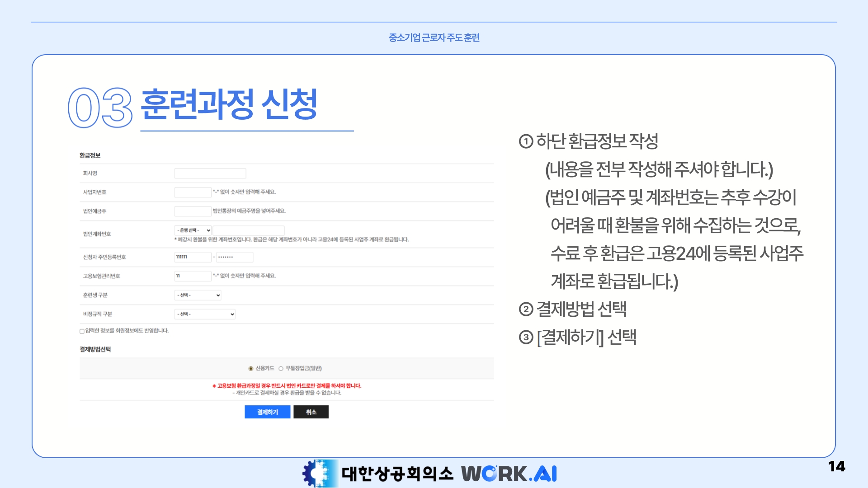Click the 고용보험관리번호 input field
Viewport: 868px width, 488px height.
tap(193, 276)
